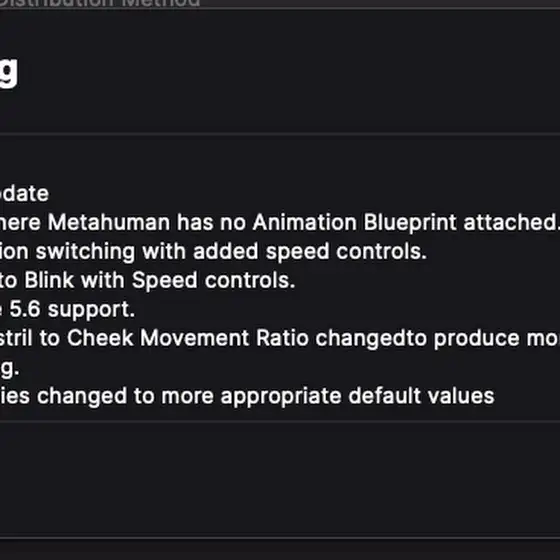
Task: Click the word Blink in the changelog
Action: [x=49, y=280]
